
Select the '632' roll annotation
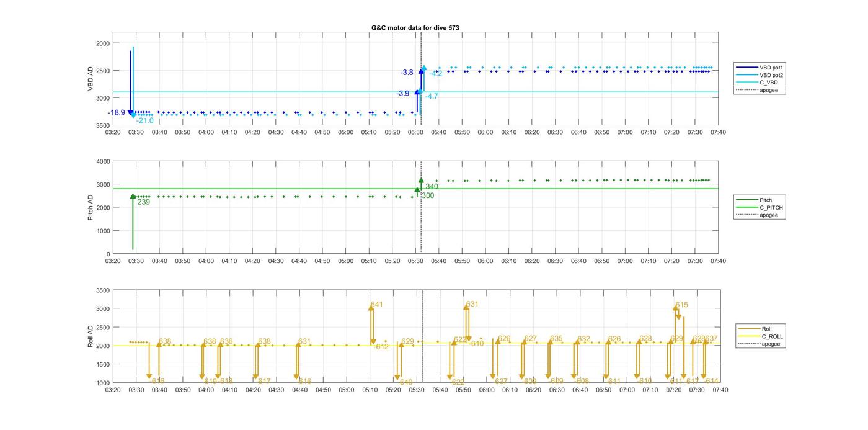click(583, 339)
